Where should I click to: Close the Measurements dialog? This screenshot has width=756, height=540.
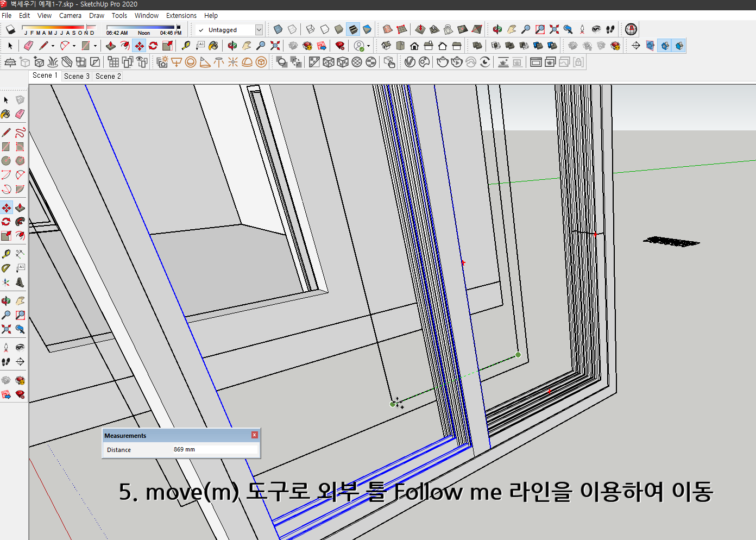pyautogui.click(x=254, y=435)
